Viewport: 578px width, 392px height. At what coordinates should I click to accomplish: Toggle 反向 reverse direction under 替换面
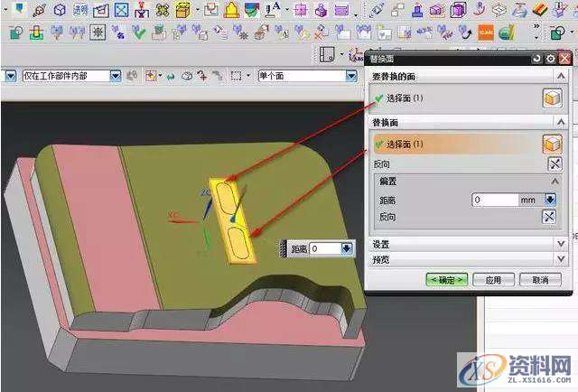tap(553, 164)
